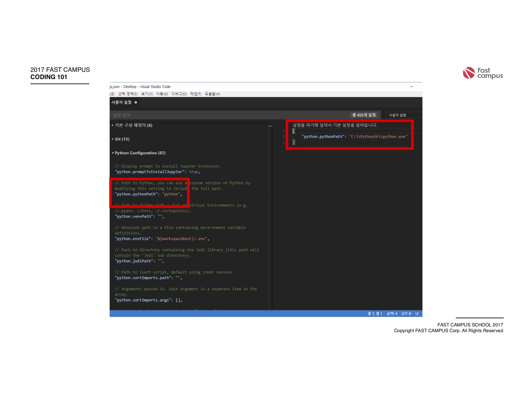Click the 줄 1, 열 1 cursor position

[x=375, y=314]
